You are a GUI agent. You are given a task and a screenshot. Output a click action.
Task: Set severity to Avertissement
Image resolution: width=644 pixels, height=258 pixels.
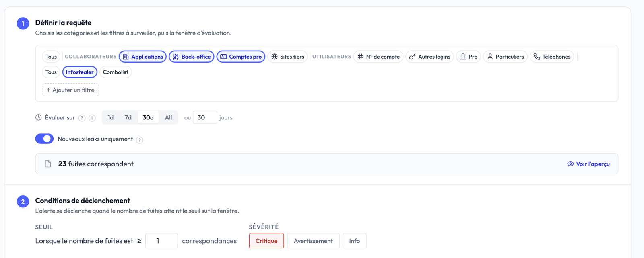[x=313, y=241]
